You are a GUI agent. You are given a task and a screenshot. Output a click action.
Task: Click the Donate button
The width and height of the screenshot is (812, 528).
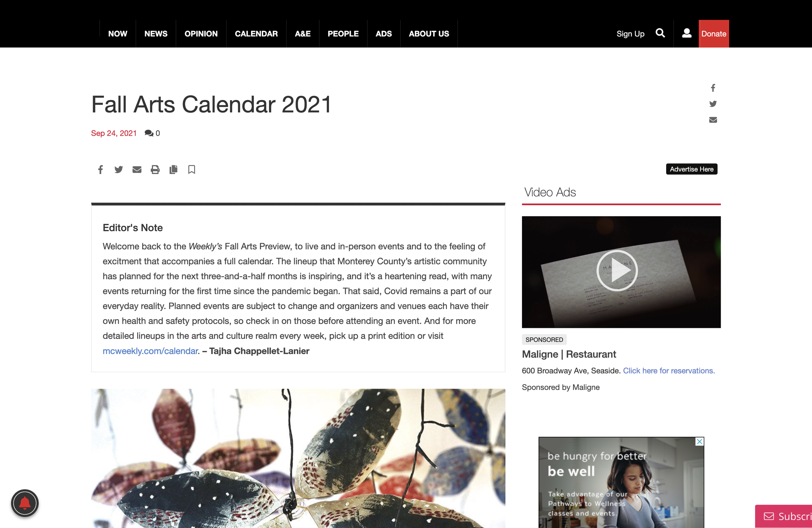[714, 33]
